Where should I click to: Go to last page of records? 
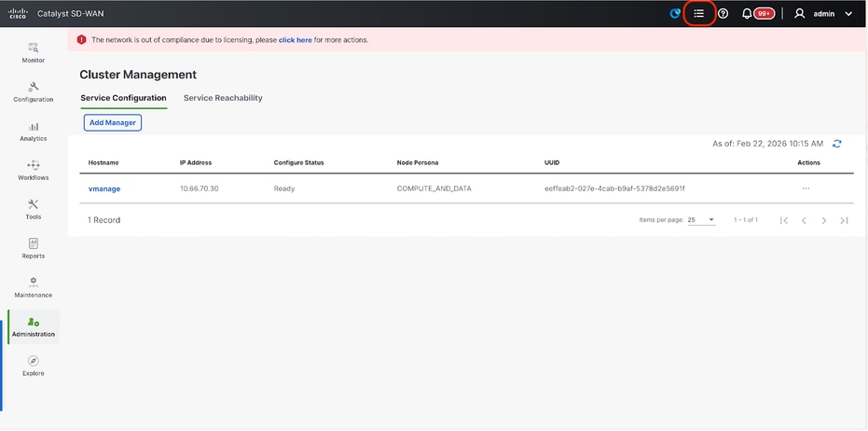tap(844, 220)
